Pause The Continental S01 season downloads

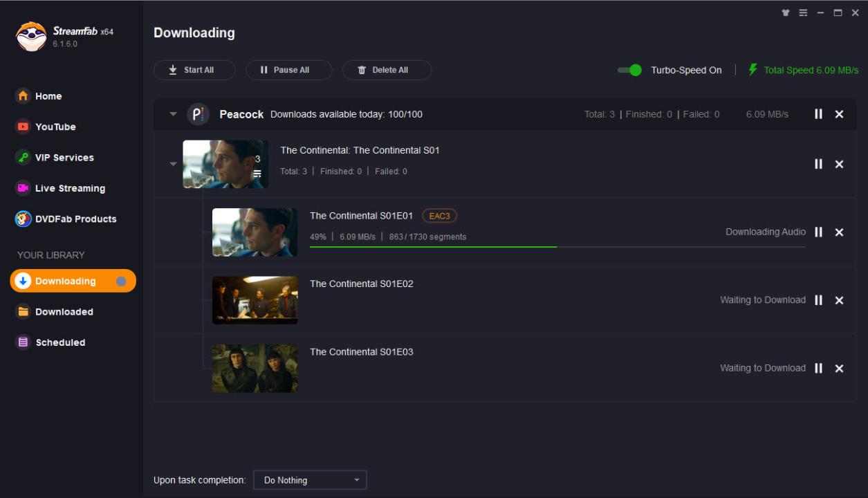point(818,164)
